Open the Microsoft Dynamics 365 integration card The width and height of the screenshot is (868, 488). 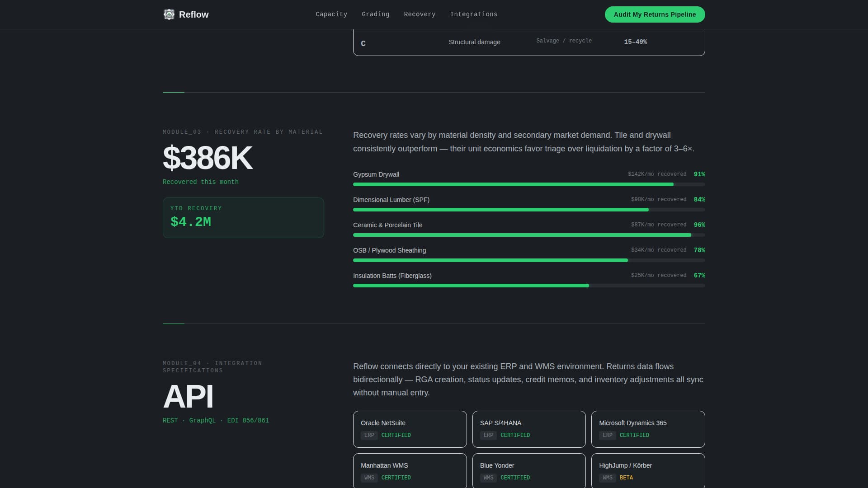[x=648, y=429]
